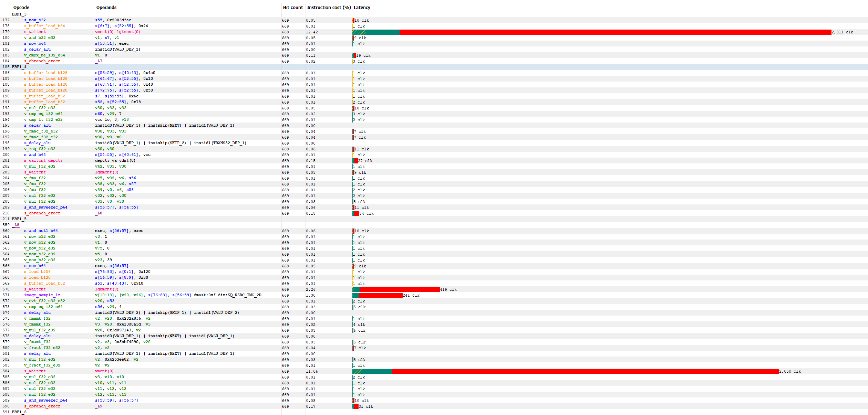Follow the _L8 link on line 210
The width and height of the screenshot is (868, 415).
tap(99, 213)
